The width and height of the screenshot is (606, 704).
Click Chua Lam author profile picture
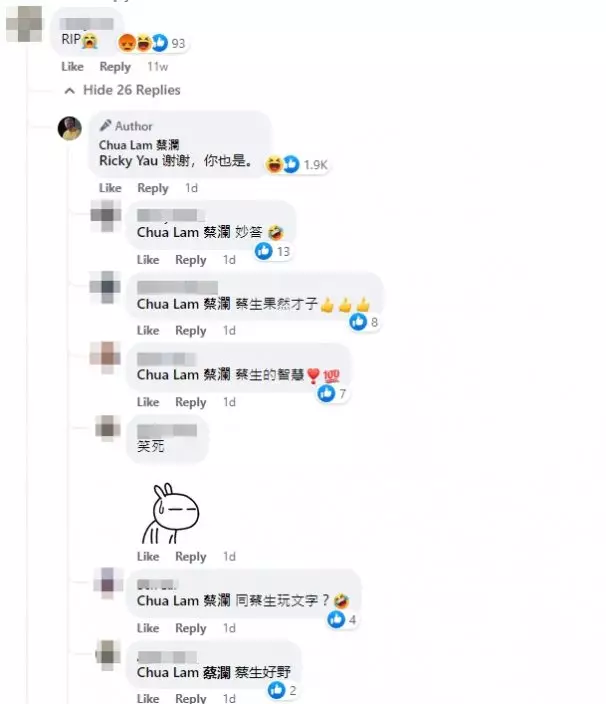(70, 128)
